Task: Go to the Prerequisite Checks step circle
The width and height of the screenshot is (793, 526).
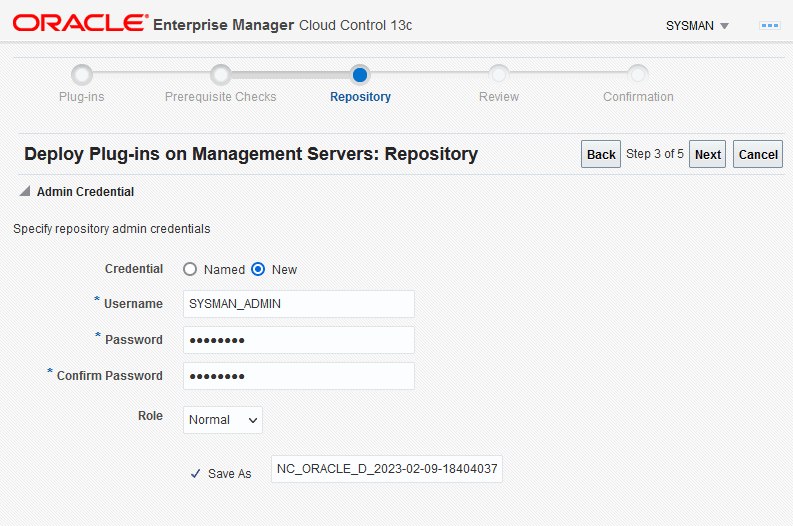Action: 221,75
